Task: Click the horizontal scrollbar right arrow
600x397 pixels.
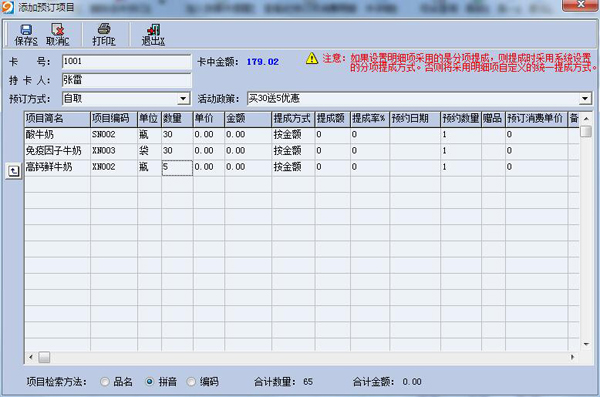Action: (573, 357)
